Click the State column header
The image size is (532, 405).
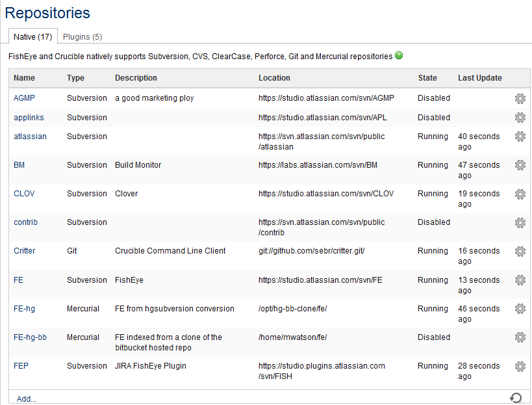coord(427,78)
